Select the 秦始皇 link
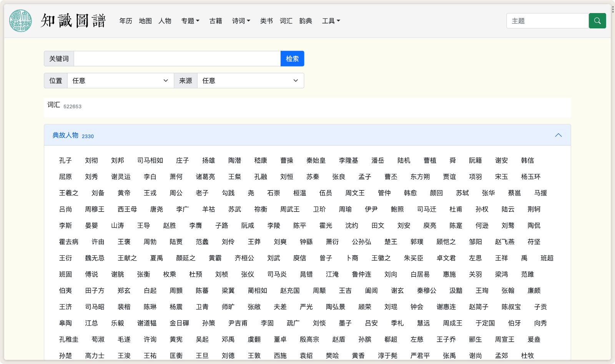This screenshot has width=615, height=364. (316, 160)
